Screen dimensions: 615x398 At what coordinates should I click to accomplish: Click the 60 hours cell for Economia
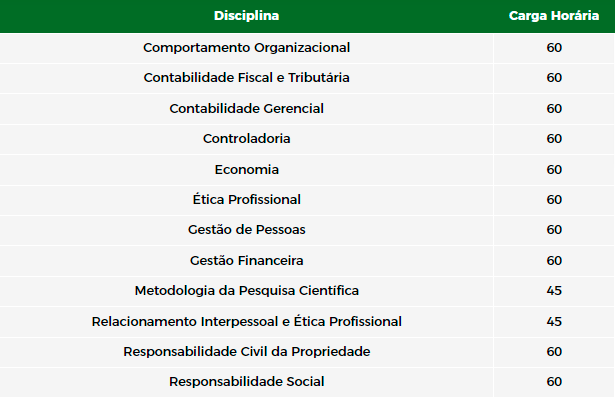click(x=554, y=170)
